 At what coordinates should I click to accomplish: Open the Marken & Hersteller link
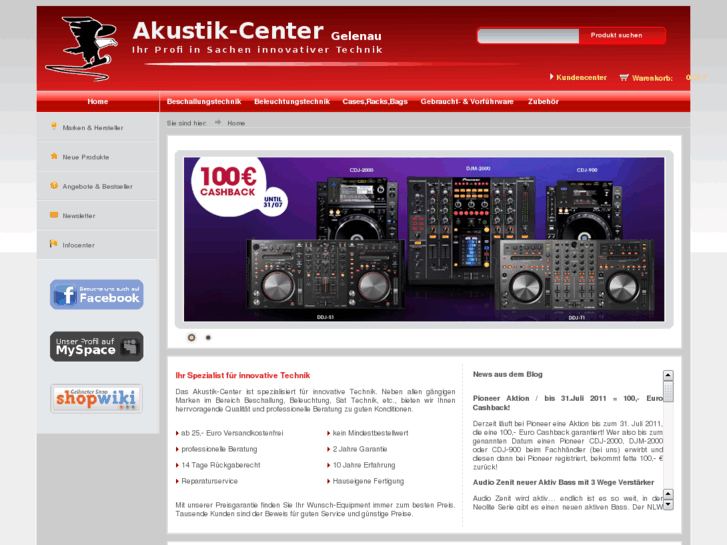point(93,128)
